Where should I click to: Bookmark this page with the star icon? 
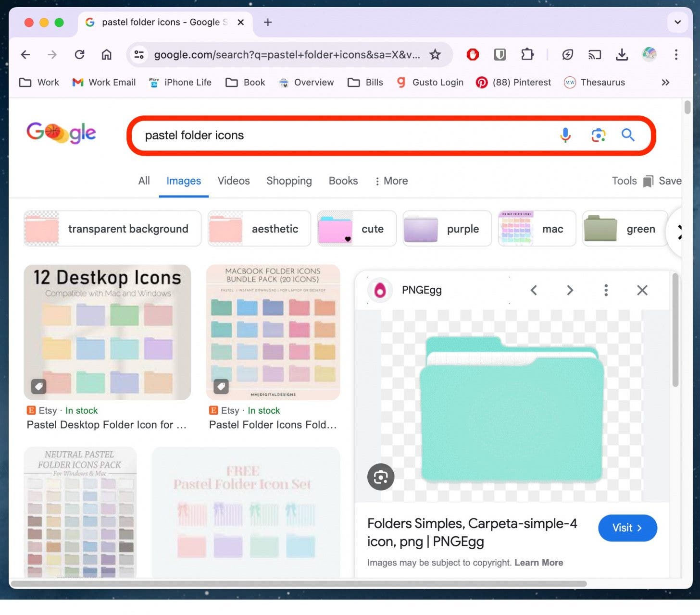(x=435, y=55)
